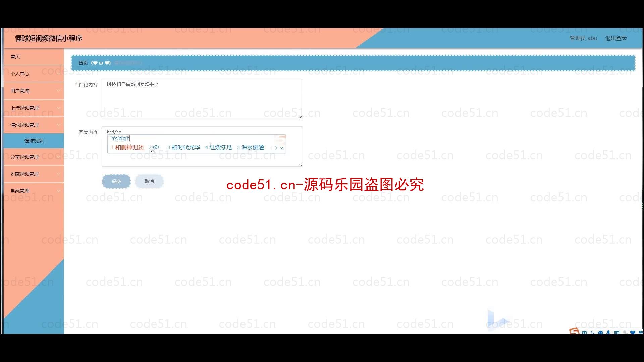Click the 提交 button
This screenshot has width=644, height=362.
pos(116,181)
